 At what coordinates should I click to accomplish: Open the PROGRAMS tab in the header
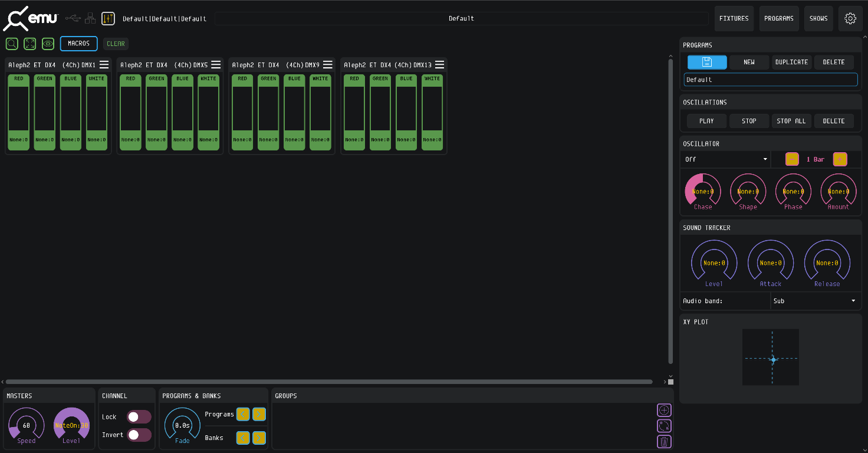click(x=779, y=18)
